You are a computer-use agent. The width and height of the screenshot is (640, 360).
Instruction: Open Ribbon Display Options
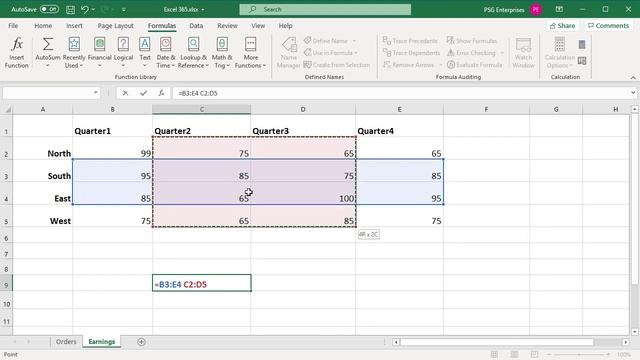pyautogui.click(x=559, y=9)
